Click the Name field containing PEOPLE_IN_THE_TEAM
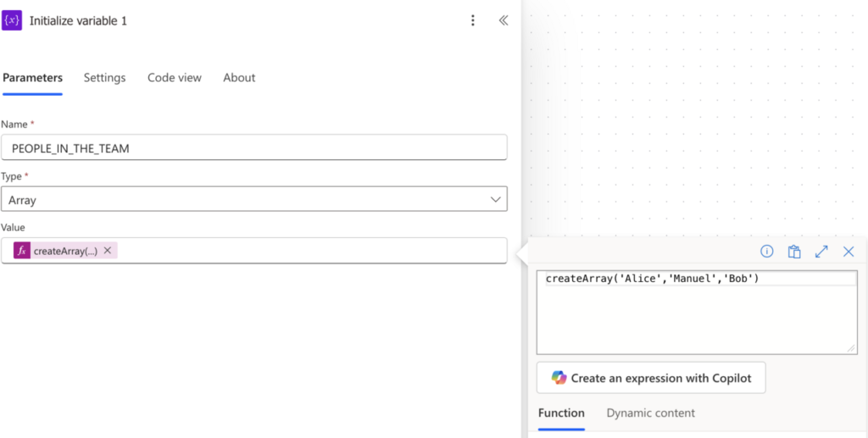868x438 pixels. 254,147
